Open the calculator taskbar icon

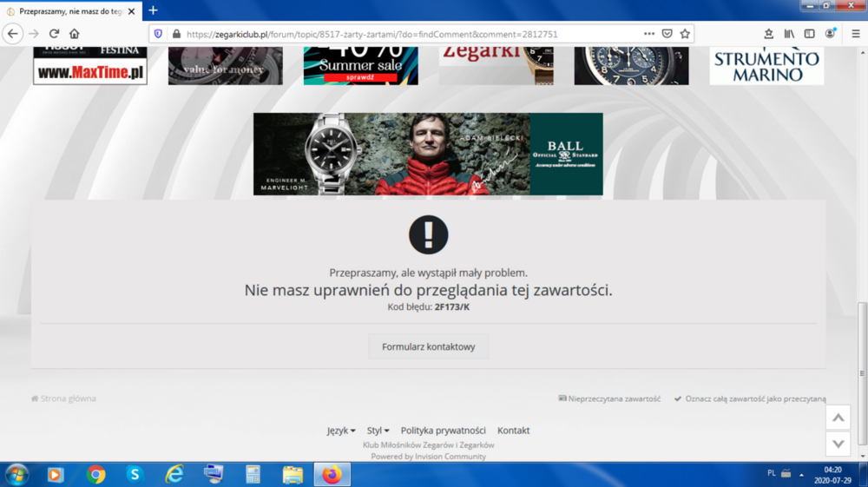point(253,475)
